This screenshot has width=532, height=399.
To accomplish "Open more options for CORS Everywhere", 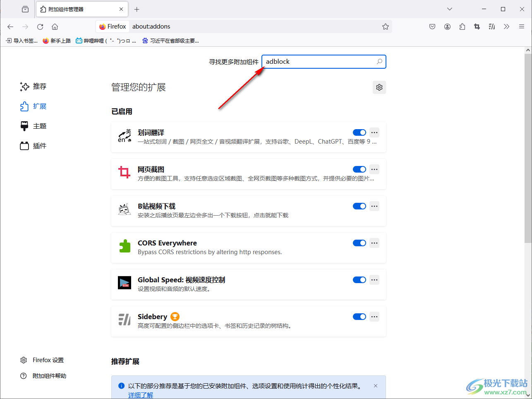I will (x=374, y=243).
